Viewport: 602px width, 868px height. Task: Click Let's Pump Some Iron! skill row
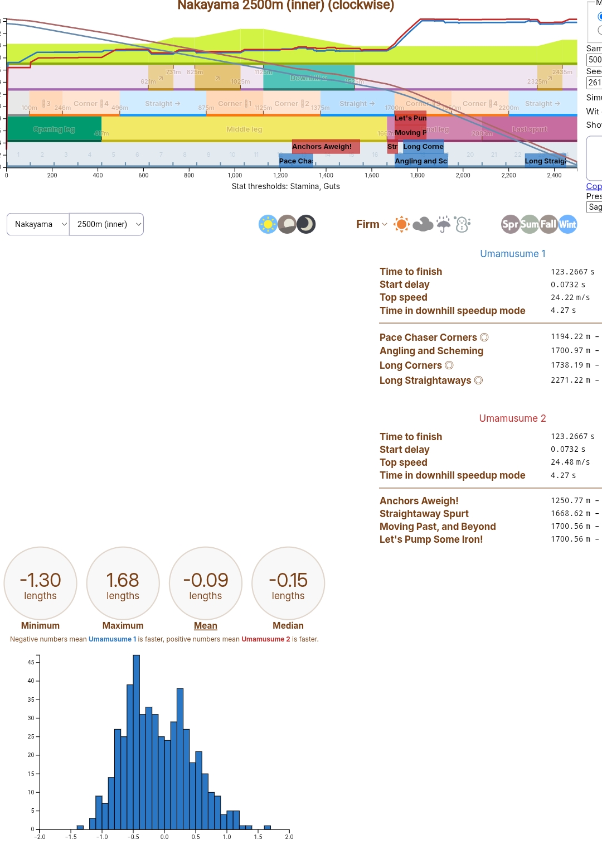(491, 539)
